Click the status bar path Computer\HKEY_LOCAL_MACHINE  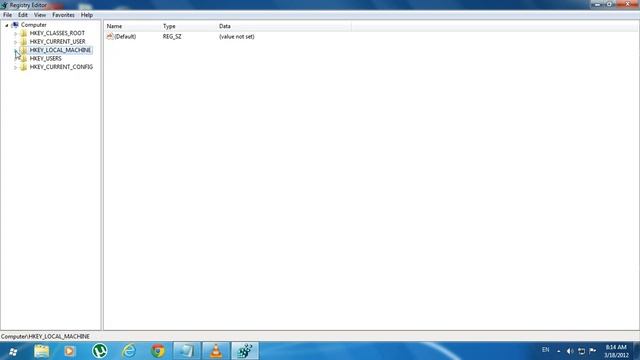click(45, 337)
